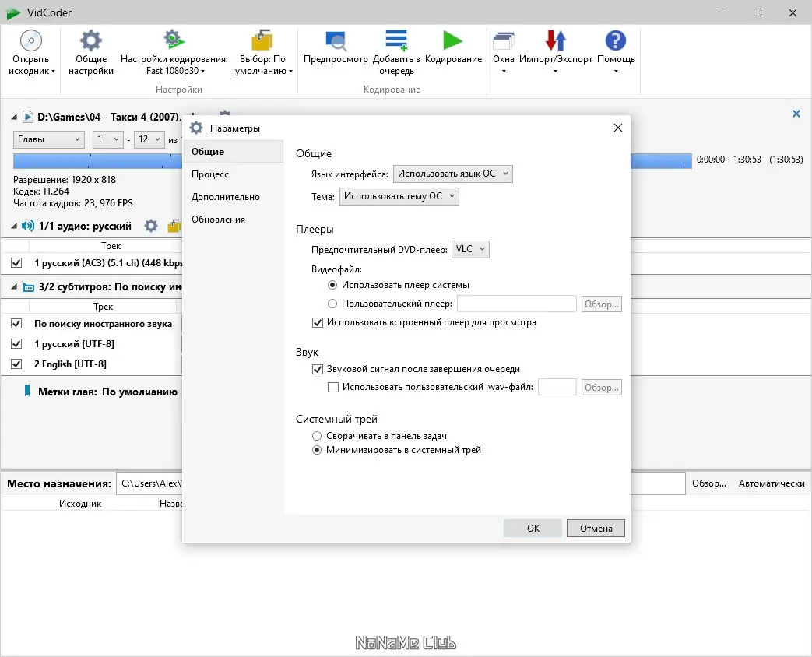Switch to Процесс settings tab
Viewport: 812px width, 657px height.
click(233, 174)
